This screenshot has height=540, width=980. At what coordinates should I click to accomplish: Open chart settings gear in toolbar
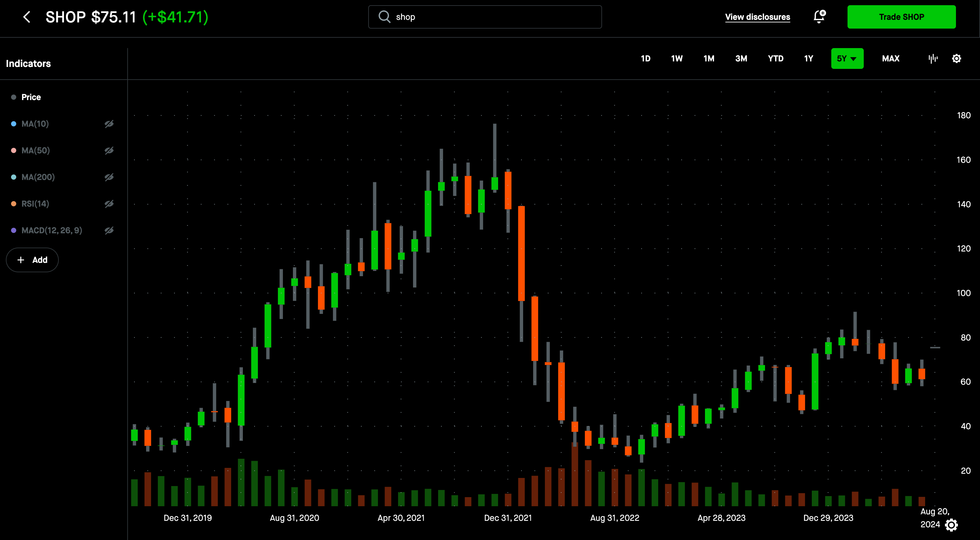956,58
